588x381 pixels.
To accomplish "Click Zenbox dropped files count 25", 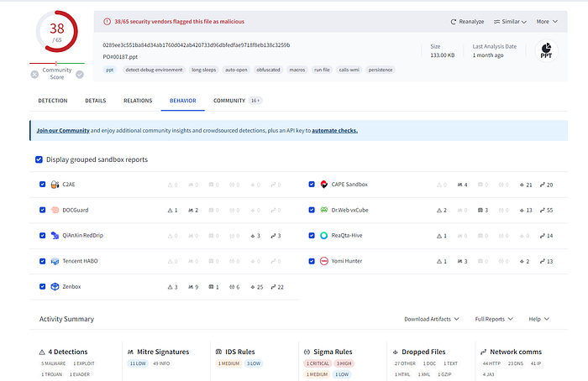I will click(257, 287).
